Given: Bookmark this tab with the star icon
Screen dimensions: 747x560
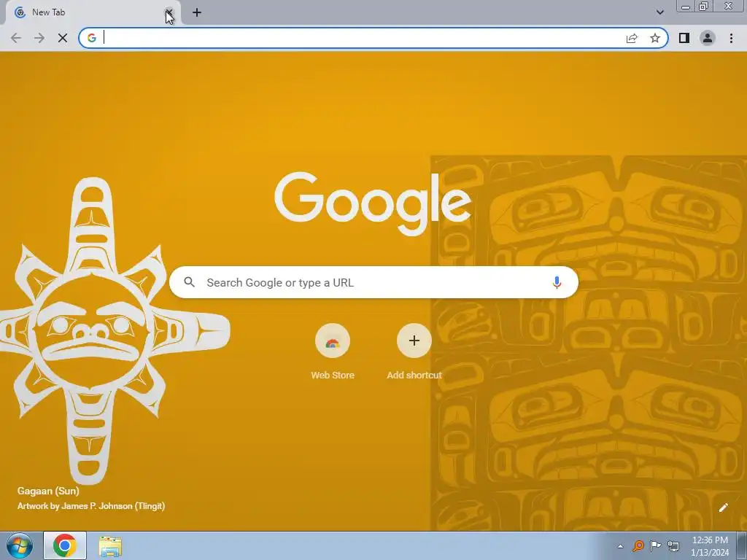Looking at the screenshot, I should (x=655, y=38).
